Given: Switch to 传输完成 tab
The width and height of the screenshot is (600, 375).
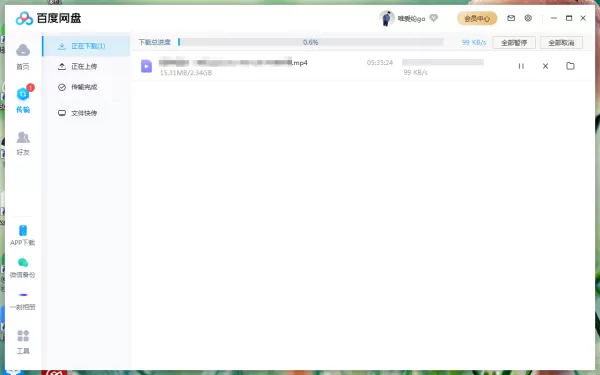Looking at the screenshot, I should click(86, 87).
